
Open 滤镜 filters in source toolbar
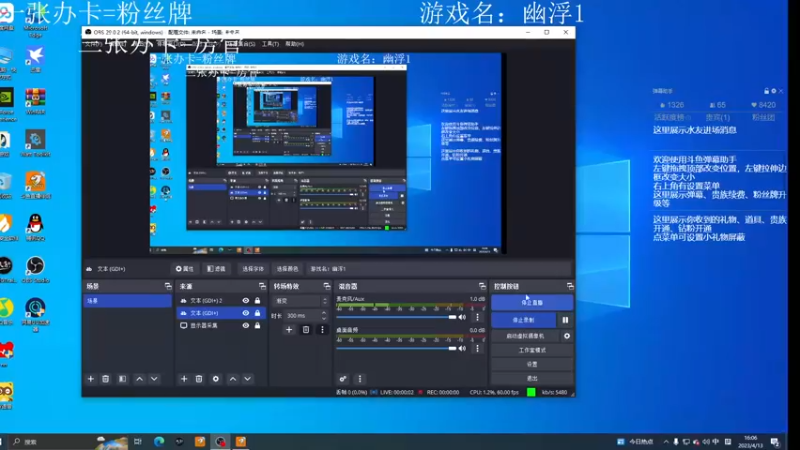216,269
